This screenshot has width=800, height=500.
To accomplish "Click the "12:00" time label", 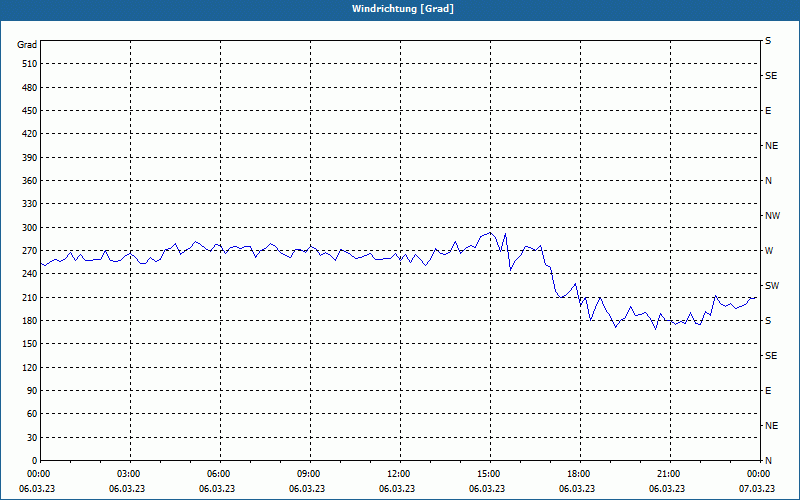I will [398, 474].
